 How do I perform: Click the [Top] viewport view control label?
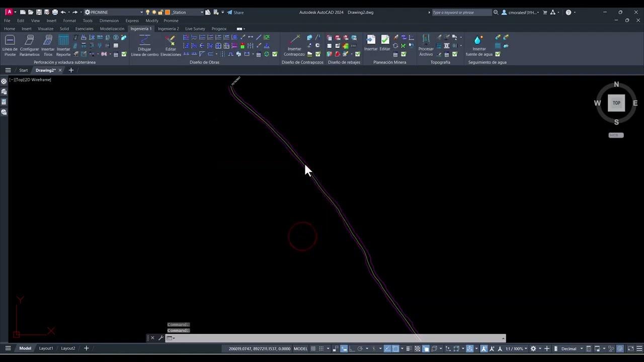pos(20,80)
